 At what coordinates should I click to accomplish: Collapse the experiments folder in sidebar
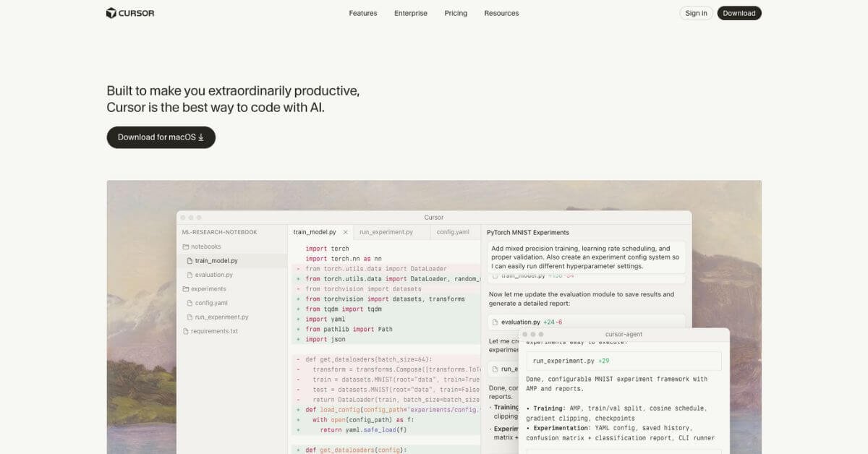203,289
